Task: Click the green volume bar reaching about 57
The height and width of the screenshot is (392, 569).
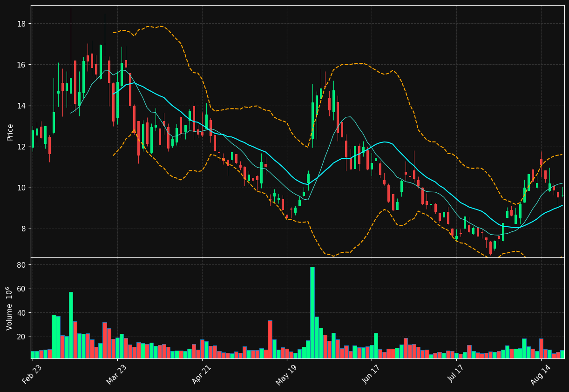Action: (x=71, y=325)
